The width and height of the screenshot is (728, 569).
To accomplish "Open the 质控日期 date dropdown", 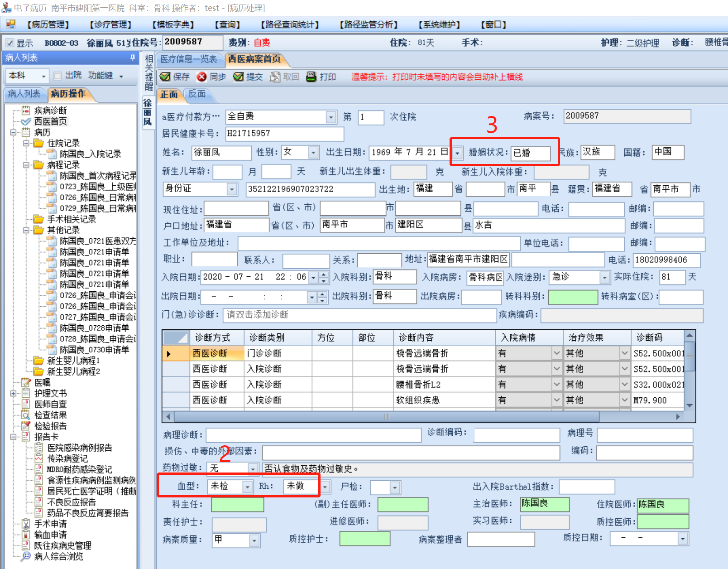I will (x=682, y=539).
